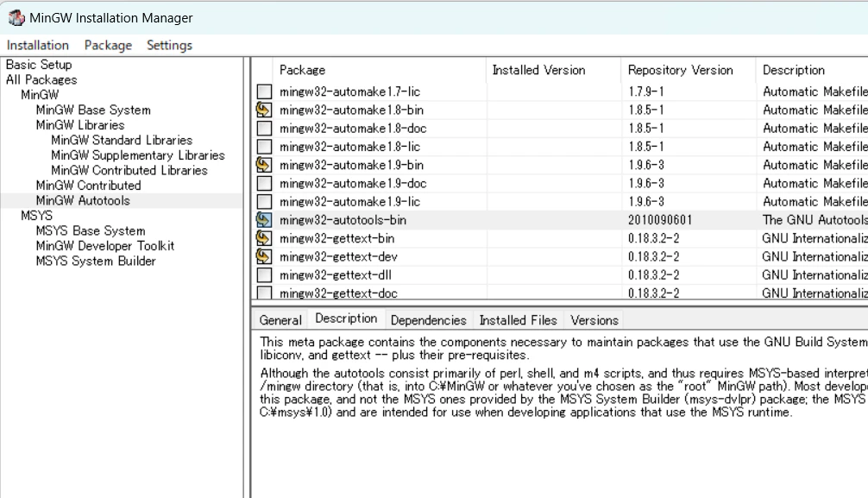
Task: Click the marked-for-install icon of mingw32-automake1.9-bin
Action: tap(264, 165)
